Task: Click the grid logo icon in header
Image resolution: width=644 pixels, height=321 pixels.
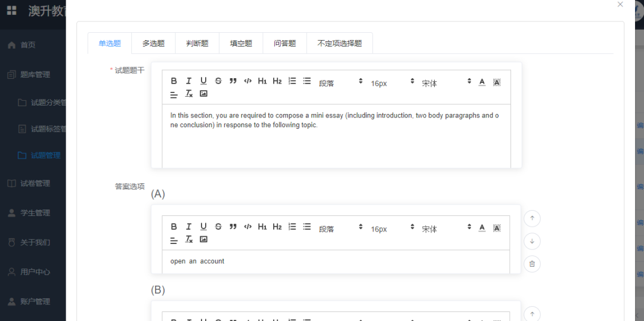Action: pos(12,11)
